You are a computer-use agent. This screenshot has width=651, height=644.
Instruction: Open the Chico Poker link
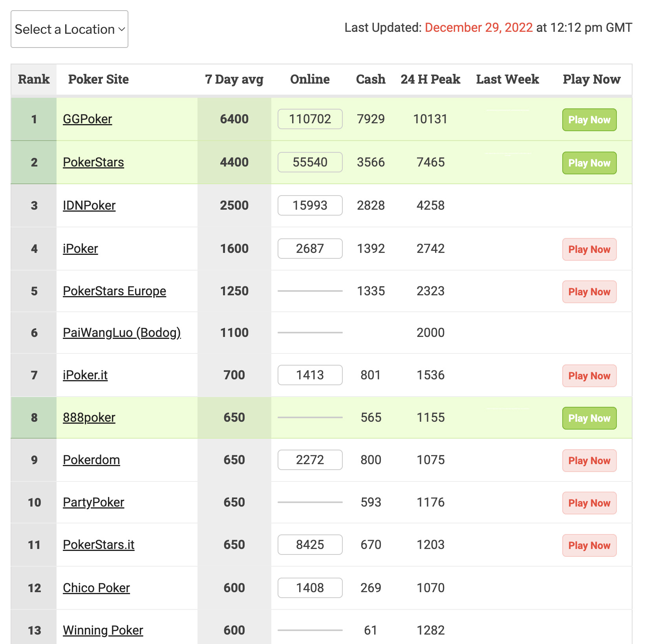click(96, 588)
